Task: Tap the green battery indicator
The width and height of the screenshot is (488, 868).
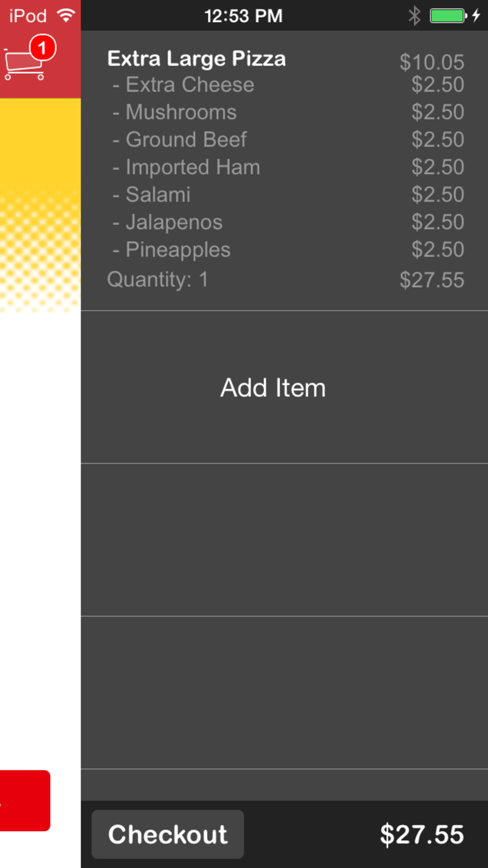Action: point(448,16)
